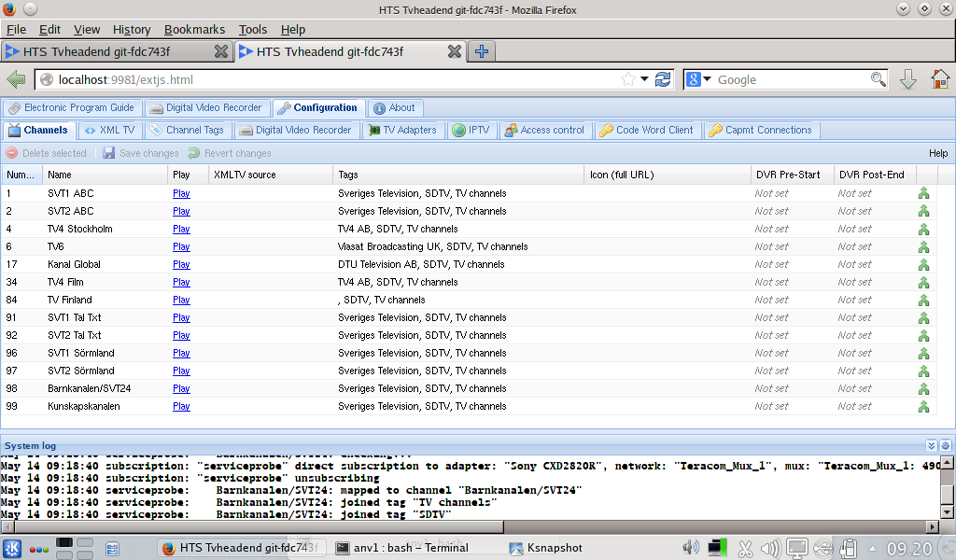This screenshot has height=560, width=956.
Task: Open the Klipper scissors tray icon
Action: tap(745, 549)
